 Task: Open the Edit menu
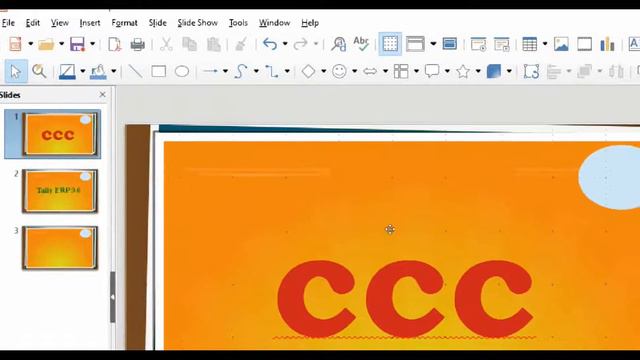[x=33, y=23]
